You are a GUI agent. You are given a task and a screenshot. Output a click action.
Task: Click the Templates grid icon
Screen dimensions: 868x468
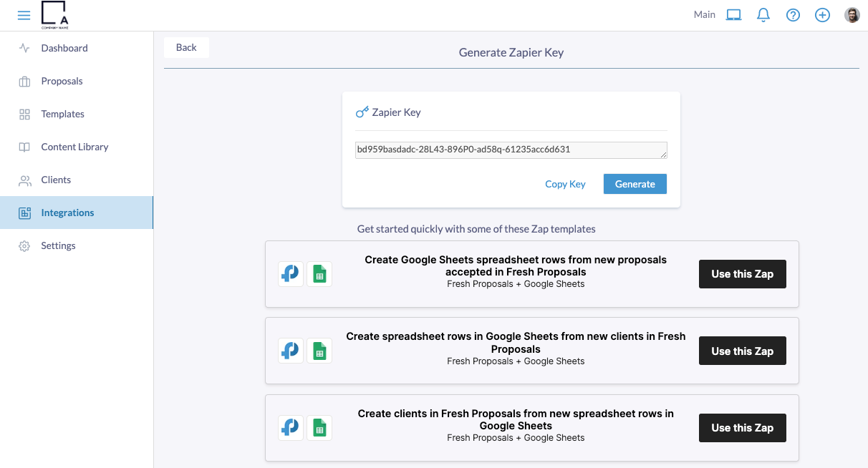pyautogui.click(x=24, y=114)
